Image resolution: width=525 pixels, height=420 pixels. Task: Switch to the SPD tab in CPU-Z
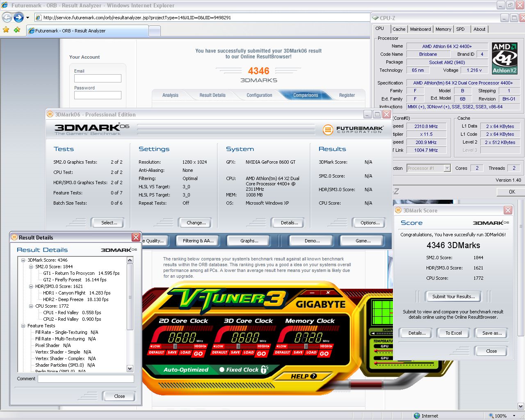click(x=461, y=29)
